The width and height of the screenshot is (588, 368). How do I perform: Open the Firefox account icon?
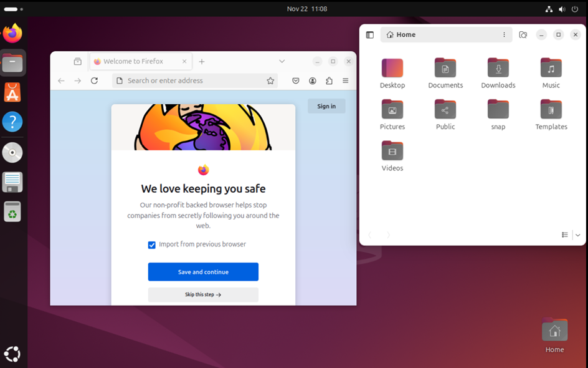click(313, 80)
